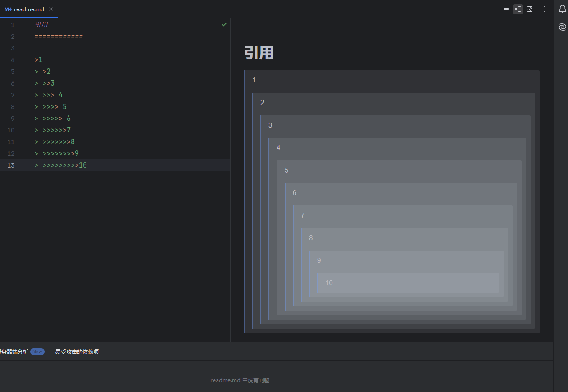
Task: Open the 易受攻击的依赖项 tab
Action: [77, 351]
